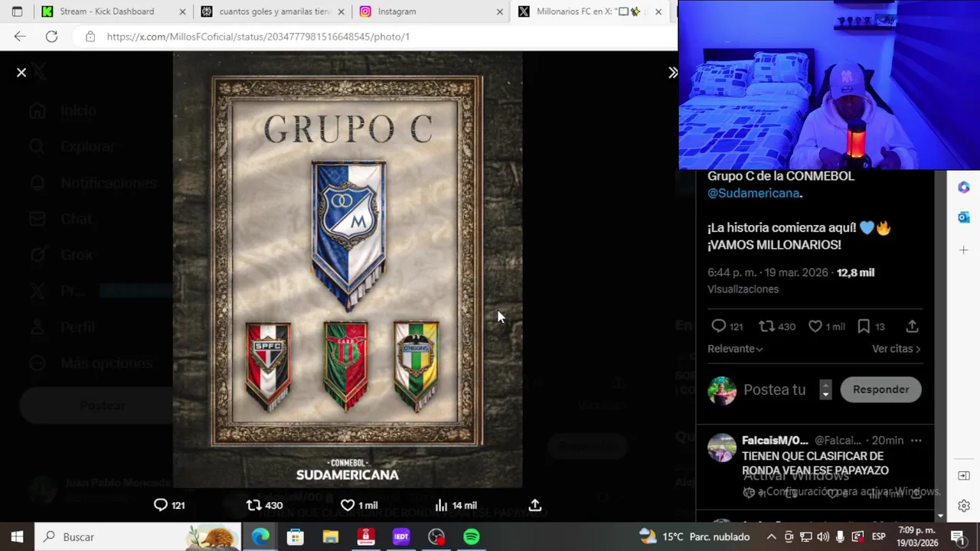This screenshot has height=551, width=980.
Task: View site info via the lock icon
Action: pyautogui.click(x=90, y=36)
